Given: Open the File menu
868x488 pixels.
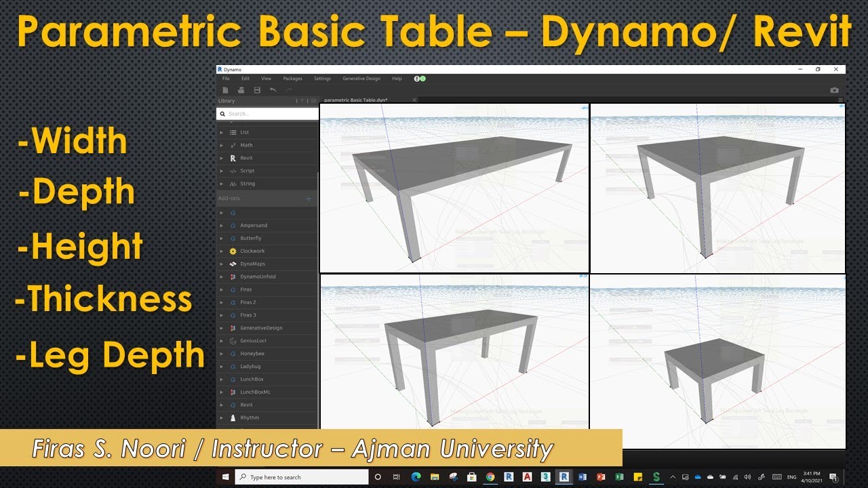Looking at the screenshot, I should tap(226, 79).
